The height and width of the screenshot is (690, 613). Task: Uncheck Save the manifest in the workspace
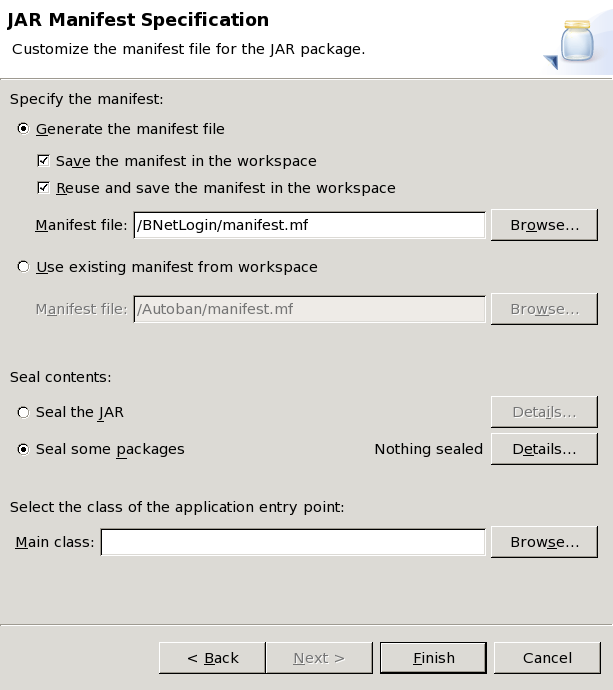click(43, 161)
